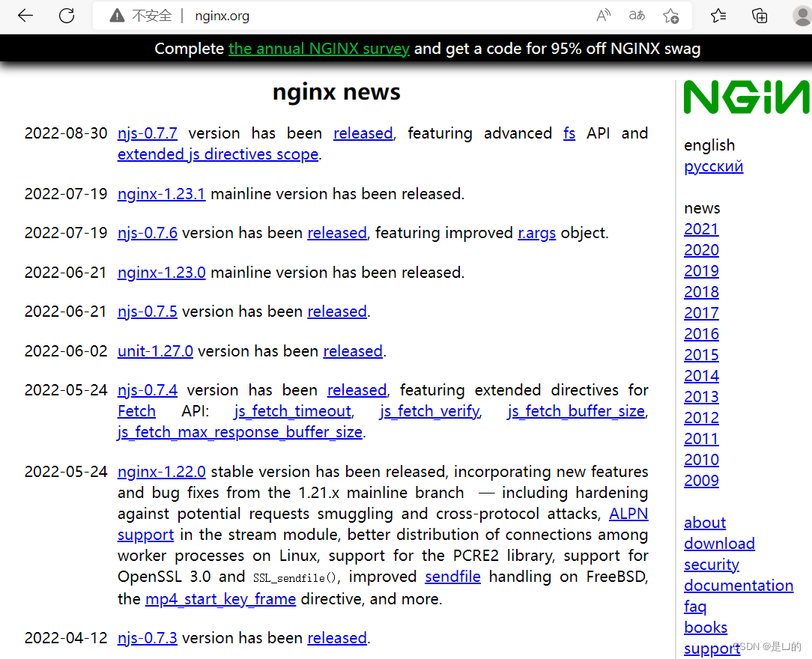Open the 2009 news archive

[701, 481]
